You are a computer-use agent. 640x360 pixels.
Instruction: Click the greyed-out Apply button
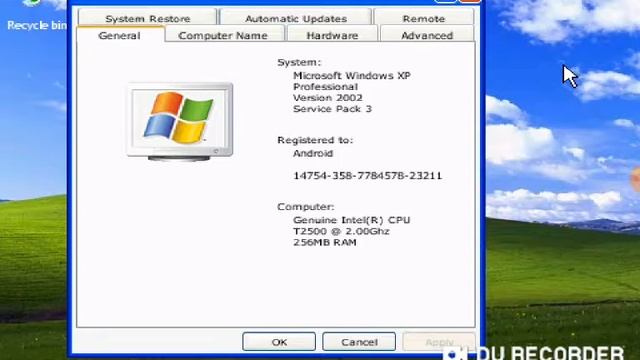pos(439,342)
